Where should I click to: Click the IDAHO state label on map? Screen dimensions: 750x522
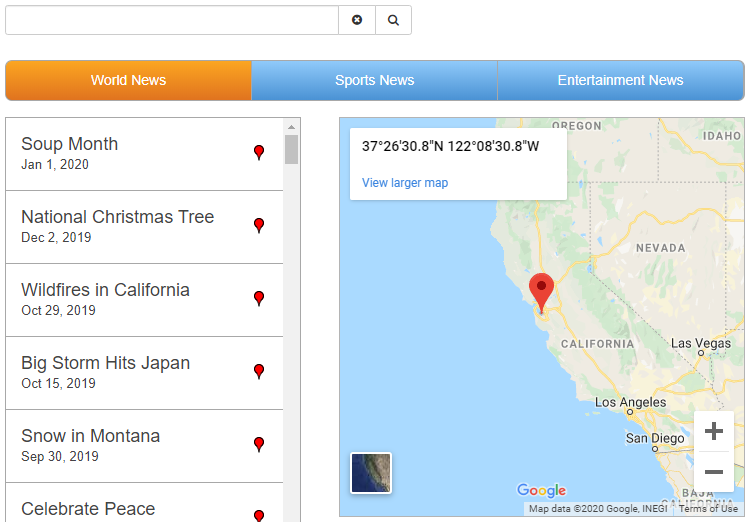coord(722,136)
